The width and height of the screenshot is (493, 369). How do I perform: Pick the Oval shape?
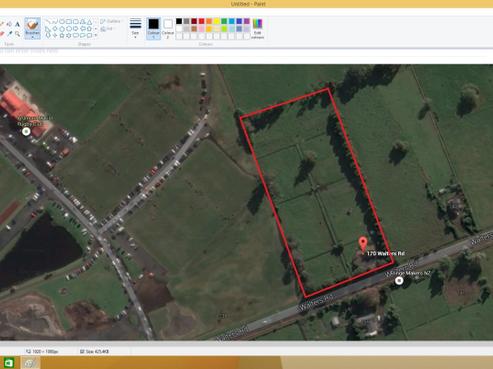pyautogui.click(x=62, y=21)
